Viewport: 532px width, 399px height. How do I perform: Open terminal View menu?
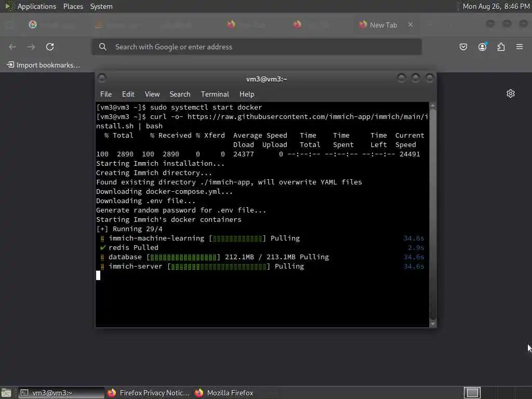(x=152, y=94)
